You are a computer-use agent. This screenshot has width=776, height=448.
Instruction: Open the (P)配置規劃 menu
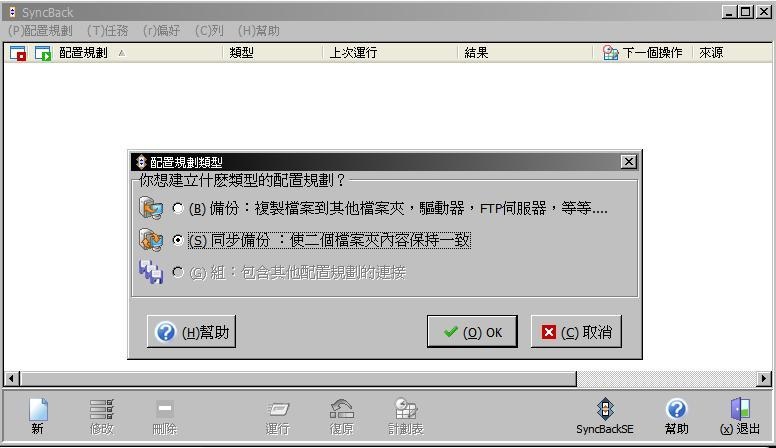pos(40,31)
